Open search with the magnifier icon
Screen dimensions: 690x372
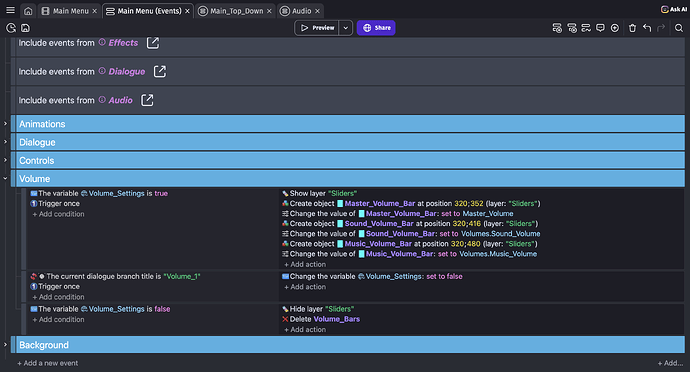(x=679, y=28)
